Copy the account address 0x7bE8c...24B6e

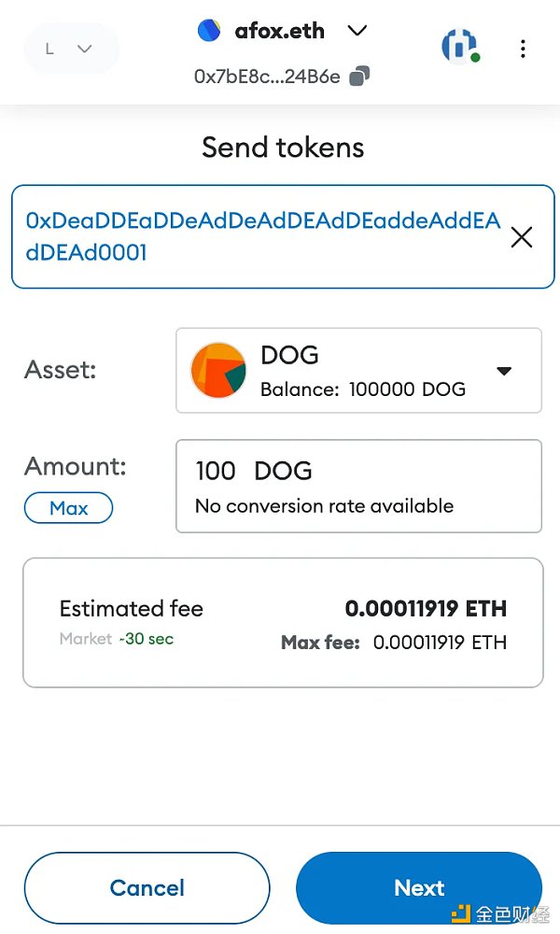point(359,77)
